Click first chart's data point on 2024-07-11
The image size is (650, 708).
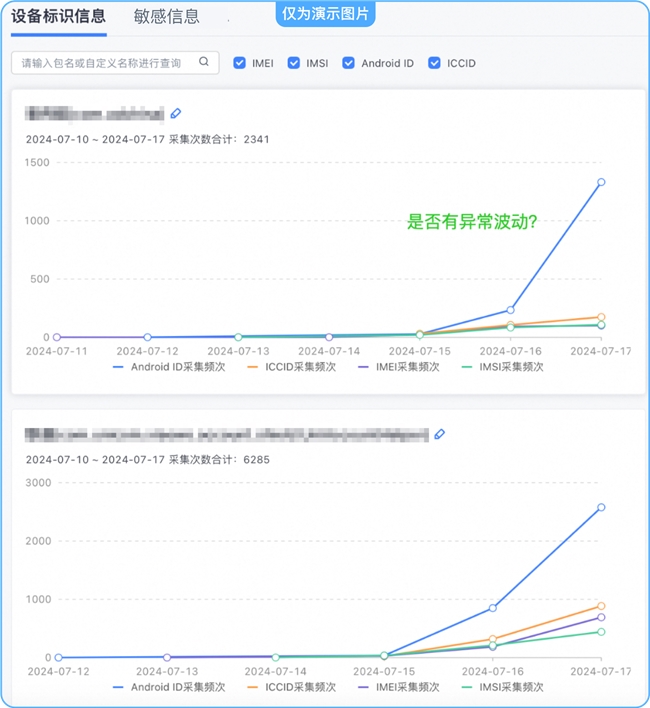57,337
